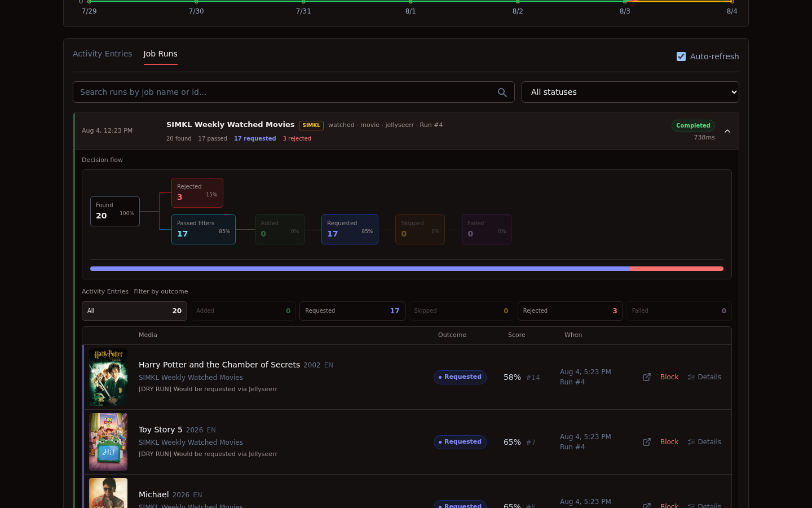Click the Requested badge for Toy Story 5
Viewport: 812px width, 508px height.
point(460,442)
